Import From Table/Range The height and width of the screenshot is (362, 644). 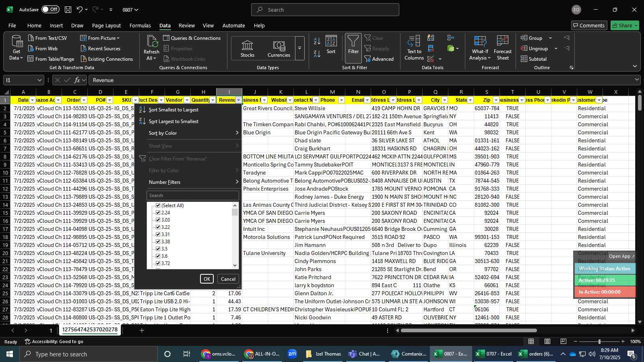[x=51, y=59]
